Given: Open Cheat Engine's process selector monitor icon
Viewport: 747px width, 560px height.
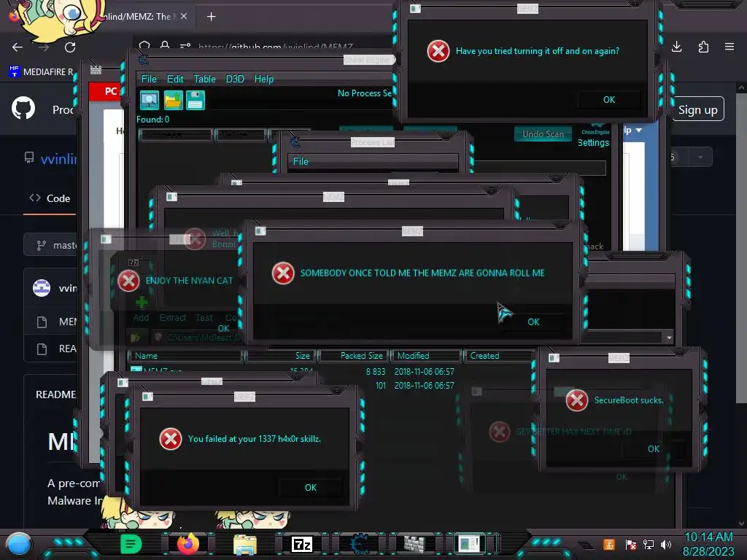Looking at the screenshot, I should coord(150,100).
